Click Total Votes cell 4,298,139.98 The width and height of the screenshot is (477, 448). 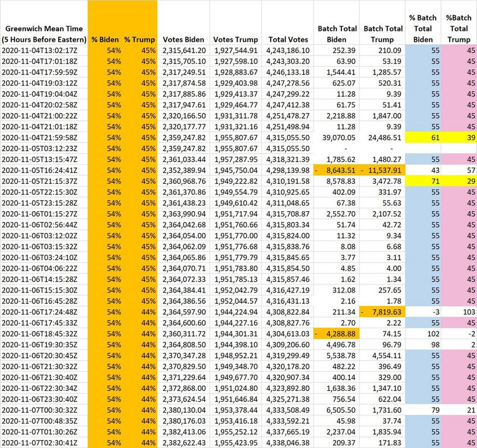point(288,170)
